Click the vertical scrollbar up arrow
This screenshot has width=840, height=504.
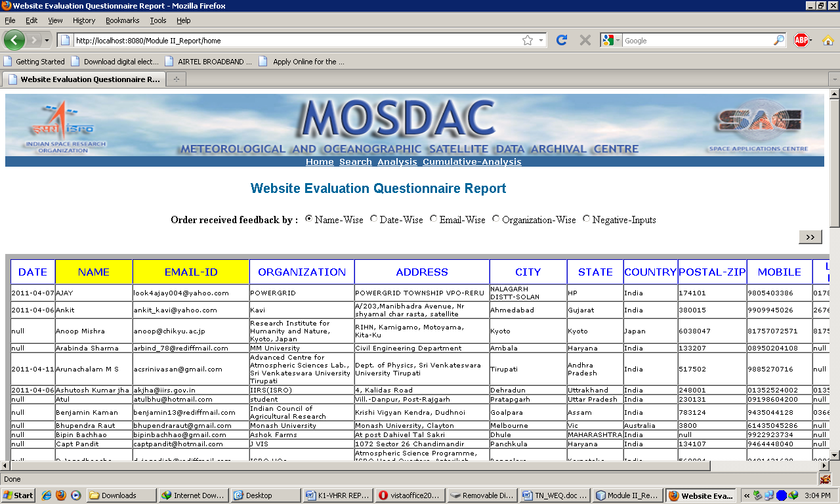click(834, 94)
